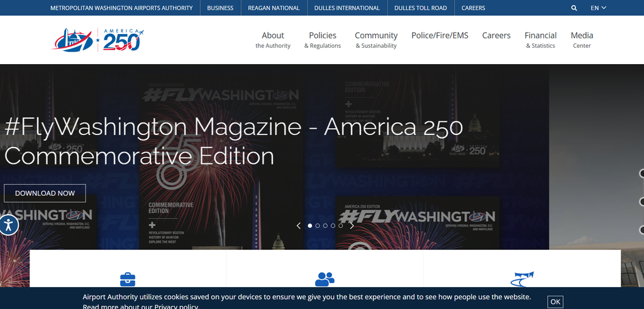The image size is (644, 309).
Task: Select the first carousel dot
Action: [x=309, y=225]
